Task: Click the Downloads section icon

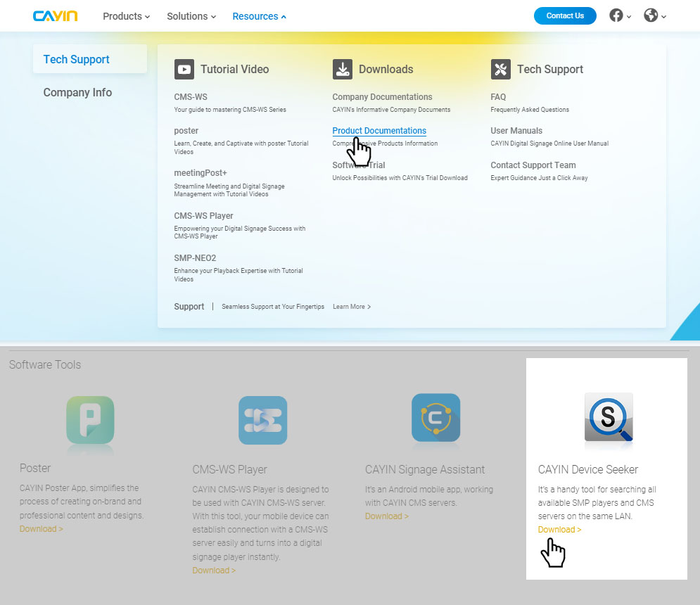Action: tap(342, 69)
